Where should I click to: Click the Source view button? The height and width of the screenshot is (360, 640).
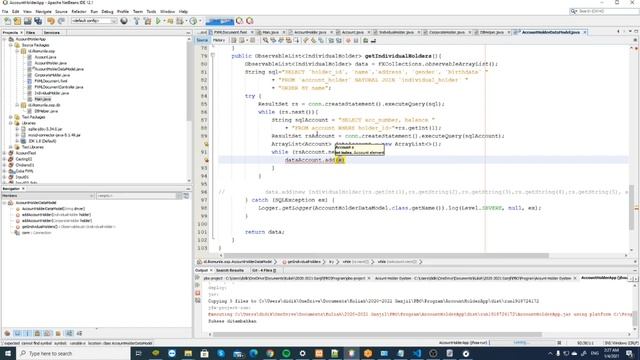(x=202, y=40)
